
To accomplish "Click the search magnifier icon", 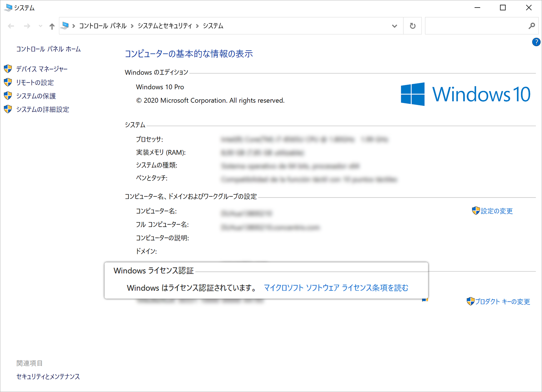I will click(531, 26).
